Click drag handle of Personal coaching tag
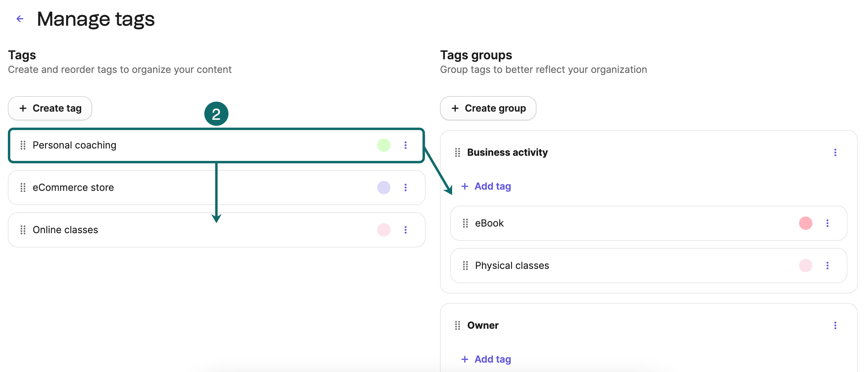This screenshot has height=372, width=868. (x=23, y=145)
